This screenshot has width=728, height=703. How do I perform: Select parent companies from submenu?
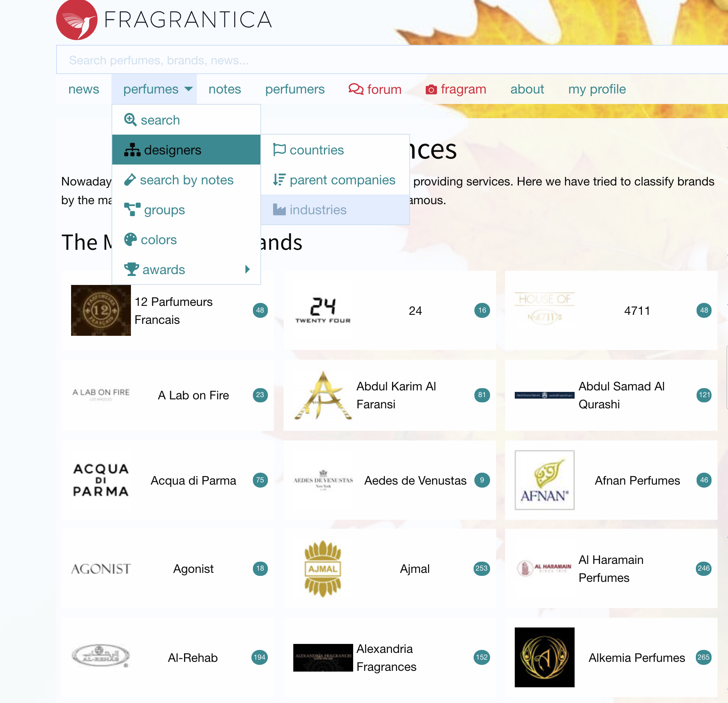pyautogui.click(x=342, y=180)
